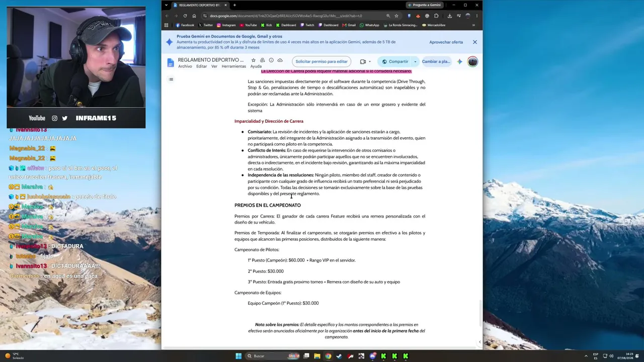
Task: Open the Instagram bookmark
Action: pos(226,25)
